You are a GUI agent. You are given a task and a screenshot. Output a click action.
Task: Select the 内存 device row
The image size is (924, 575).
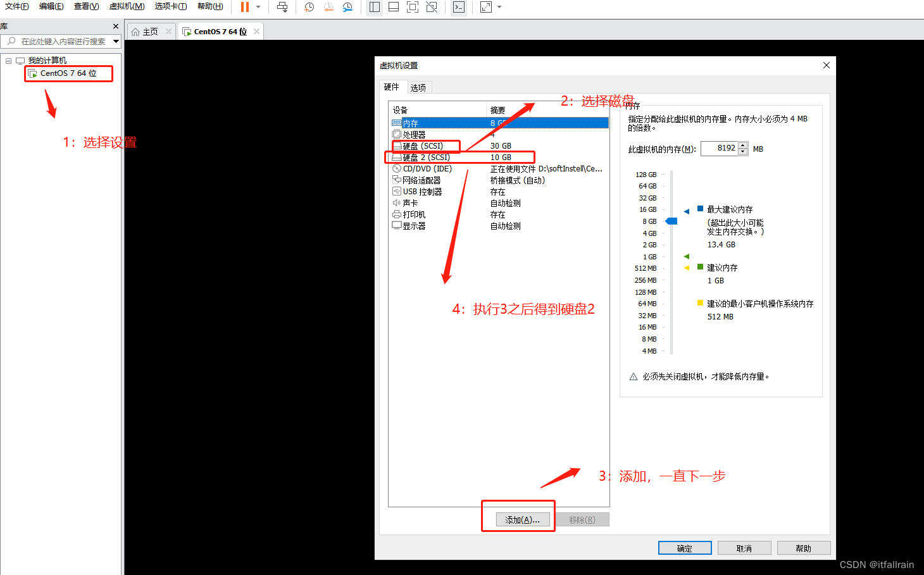click(x=499, y=123)
